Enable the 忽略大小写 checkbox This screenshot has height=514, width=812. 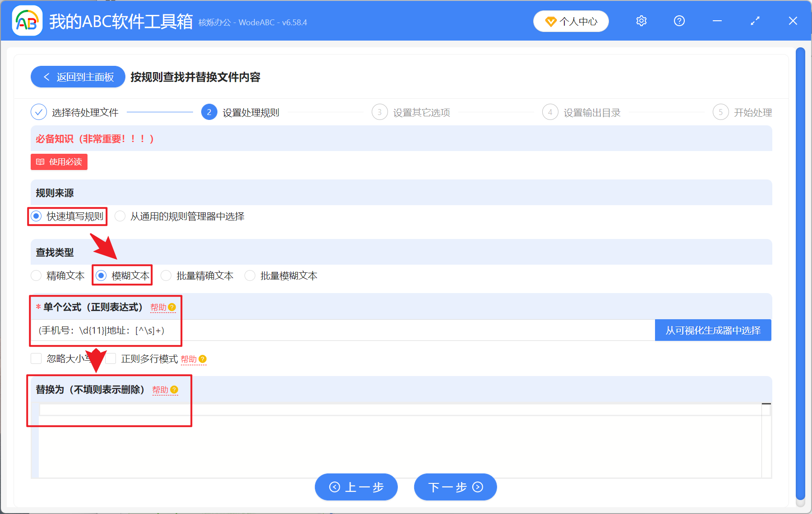[36, 358]
